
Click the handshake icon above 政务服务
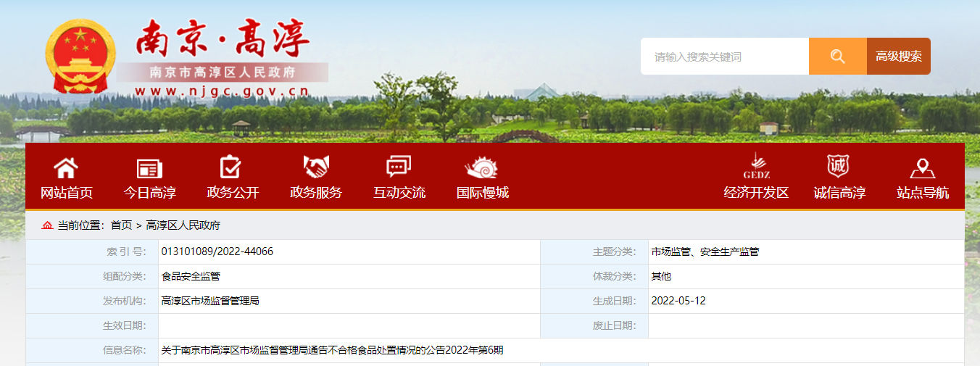pos(316,167)
